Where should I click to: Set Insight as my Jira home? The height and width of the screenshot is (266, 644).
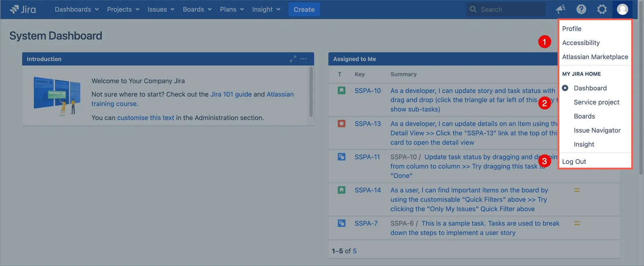coord(584,144)
